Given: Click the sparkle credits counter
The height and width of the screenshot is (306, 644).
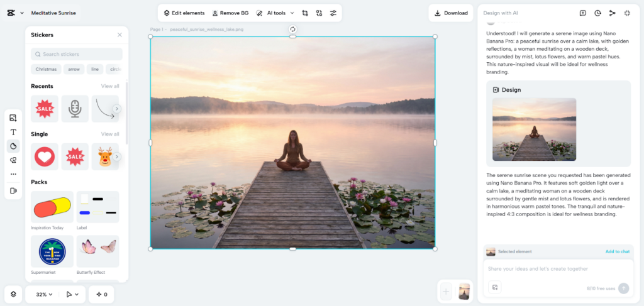Looking at the screenshot, I should (101, 294).
